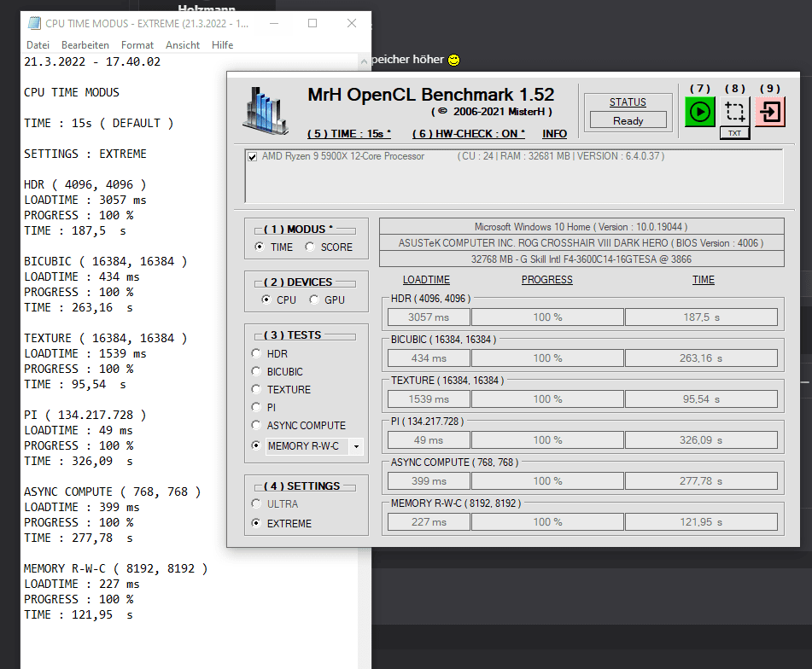Exit benchmark via pink door icon
This screenshot has width=812, height=669.
[770, 111]
